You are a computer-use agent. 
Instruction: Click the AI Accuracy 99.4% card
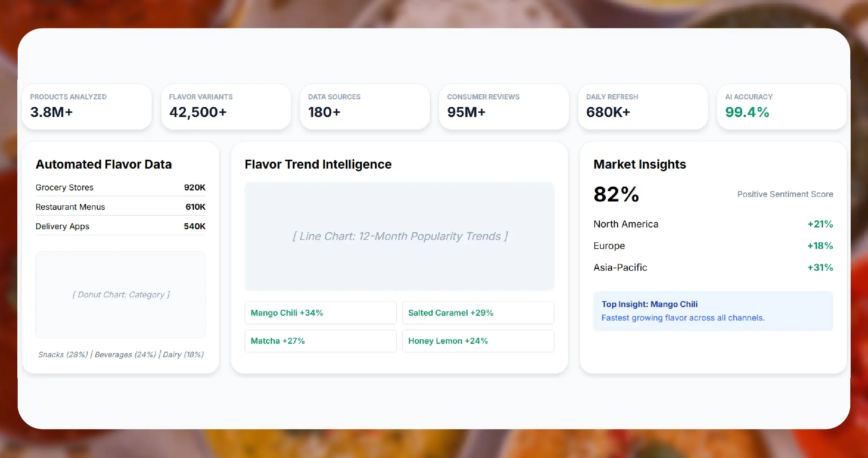pos(782,107)
